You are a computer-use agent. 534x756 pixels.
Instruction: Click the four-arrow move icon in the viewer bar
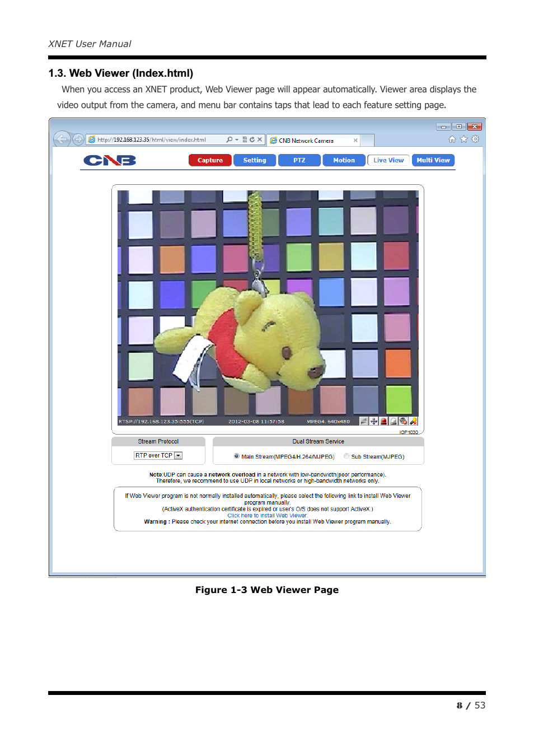tap(374, 421)
